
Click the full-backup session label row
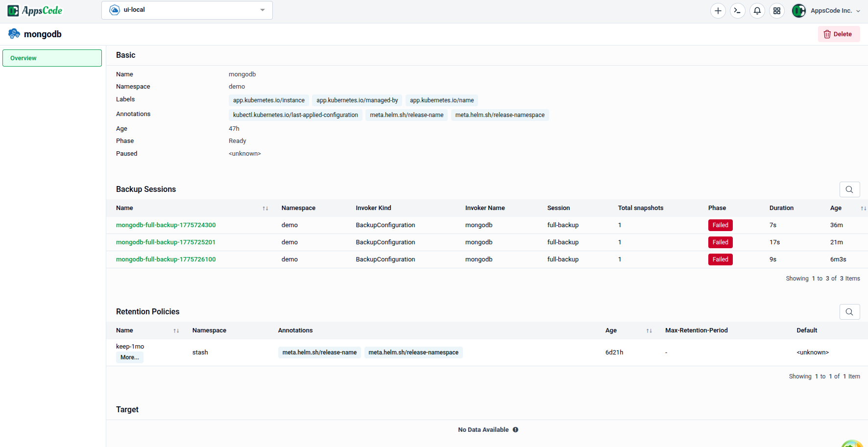tap(563, 225)
